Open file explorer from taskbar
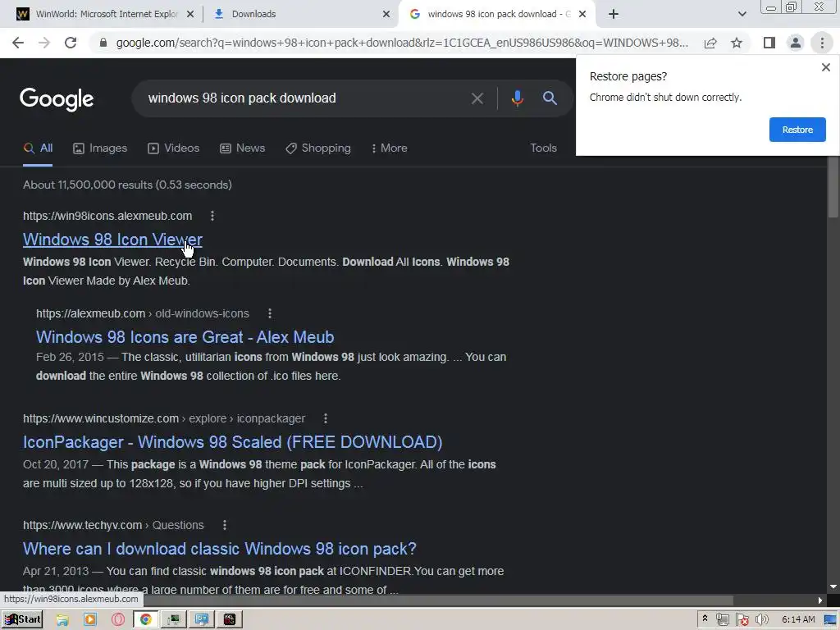840x630 pixels. pyautogui.click(x=62, y=620)
